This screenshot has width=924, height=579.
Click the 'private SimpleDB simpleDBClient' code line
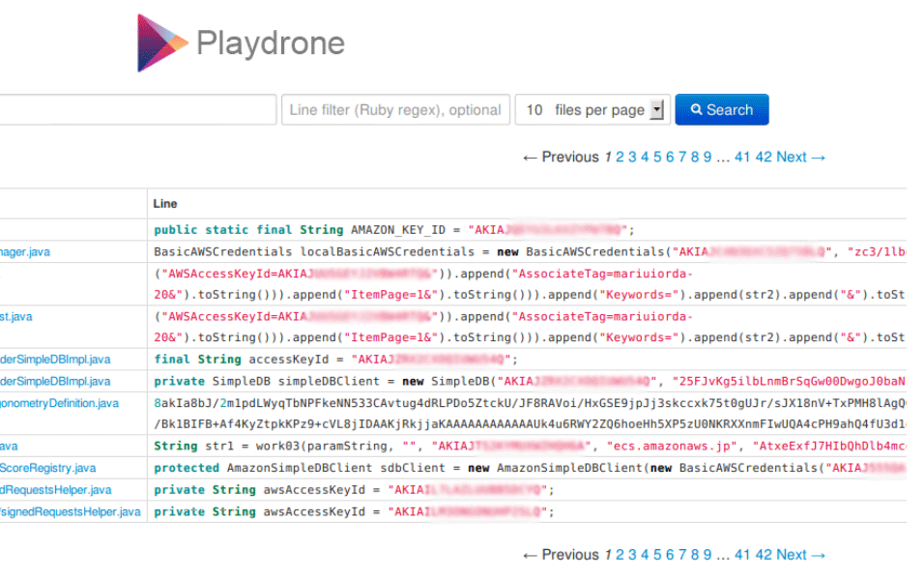(x=530, y=381)
